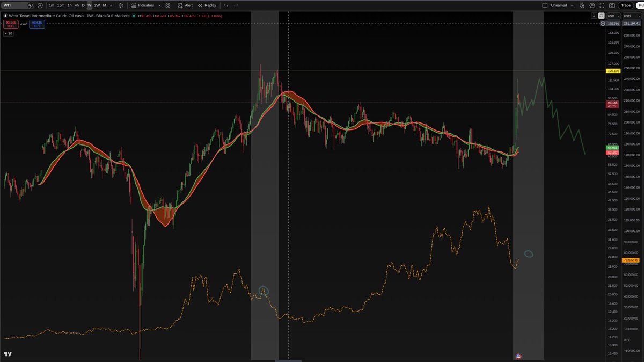The width and height of the screenshot is (644, 362).
Task: Click the plus icon next to 175.786
Action: (x=603, y=24)
